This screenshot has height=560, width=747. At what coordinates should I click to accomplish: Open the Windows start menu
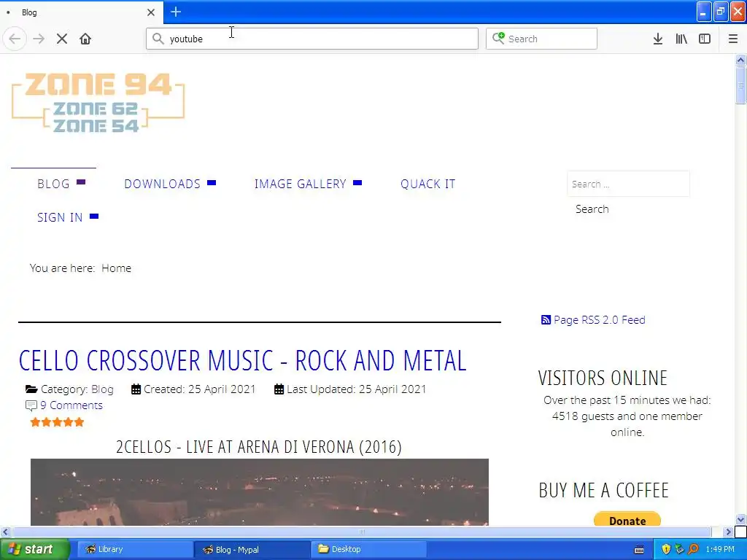pos(35,549)
